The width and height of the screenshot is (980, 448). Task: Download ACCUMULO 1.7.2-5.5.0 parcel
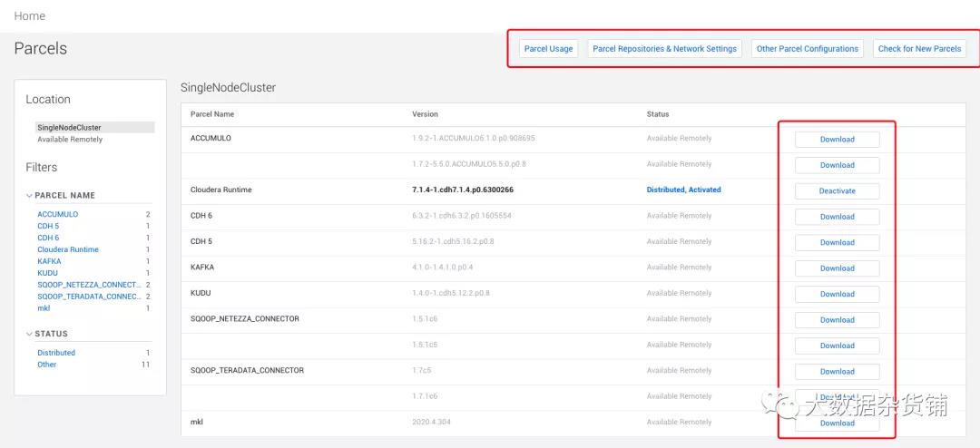click(837, 165)
